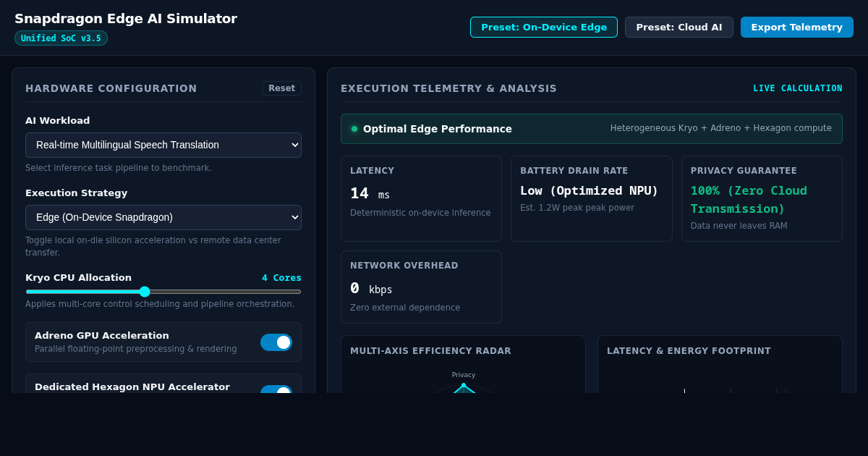
Task: Click the Low (Optimized NPU) battery value
Action: (x=589, y=190)
